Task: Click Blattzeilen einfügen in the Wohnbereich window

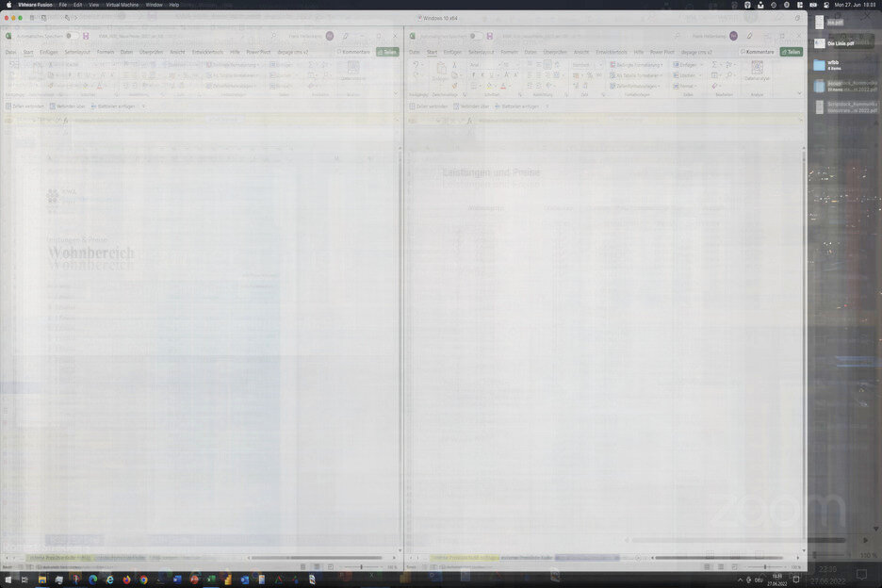Action: click(113, 106)
